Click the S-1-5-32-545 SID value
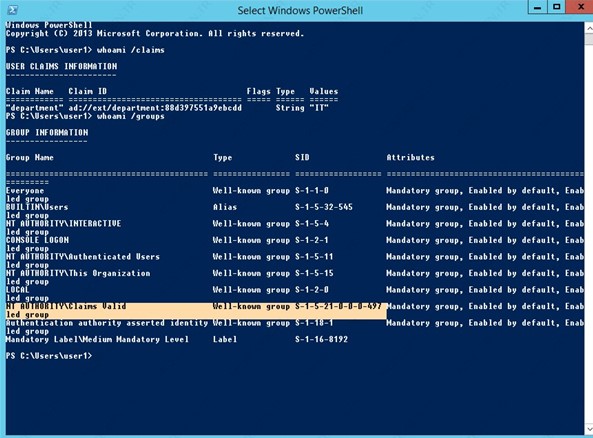The width and height of the screenshot is (593, 438). [324, 207]
